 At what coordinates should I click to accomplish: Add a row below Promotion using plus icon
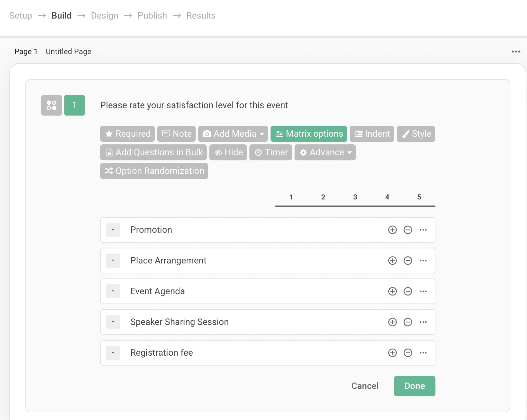(x=392, y=230)
